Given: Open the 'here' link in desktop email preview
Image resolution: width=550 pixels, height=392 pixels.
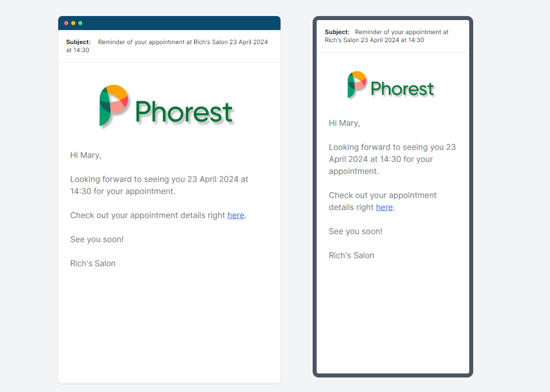Looking at the screenshot, I should click(236, 216).
